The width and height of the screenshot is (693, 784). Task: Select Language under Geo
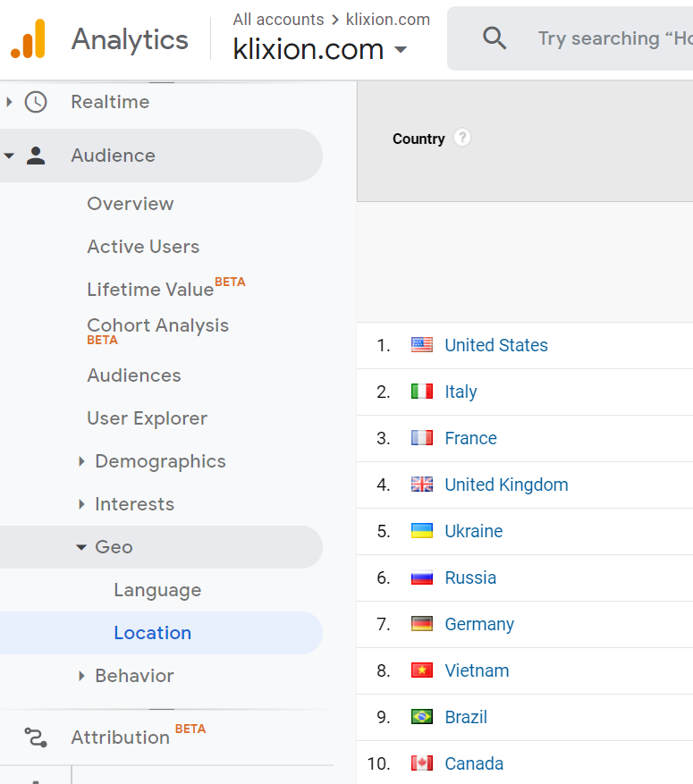[157, 591]
